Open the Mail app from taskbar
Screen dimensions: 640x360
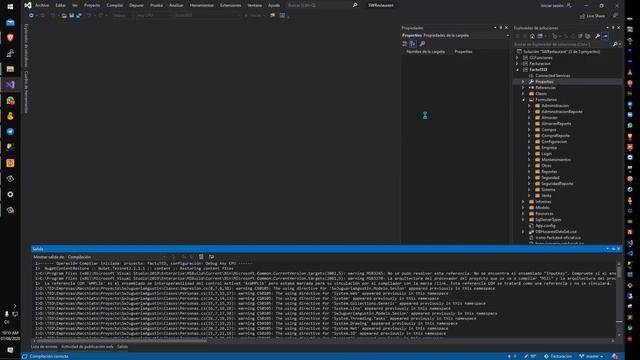click(10, 22)
